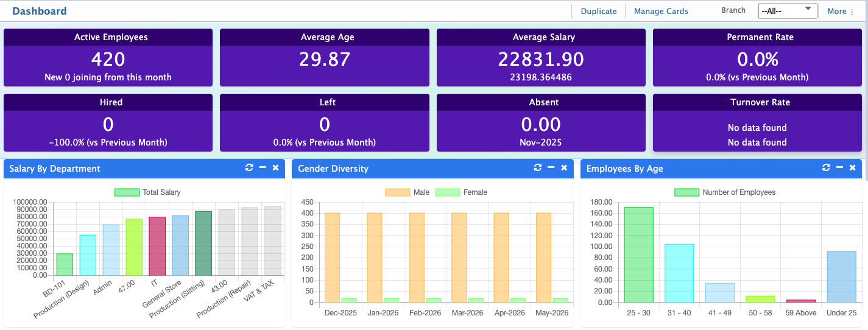868x330 pixels.
Task: Minimize the Salary By Department panel
Action: (263, 168)
